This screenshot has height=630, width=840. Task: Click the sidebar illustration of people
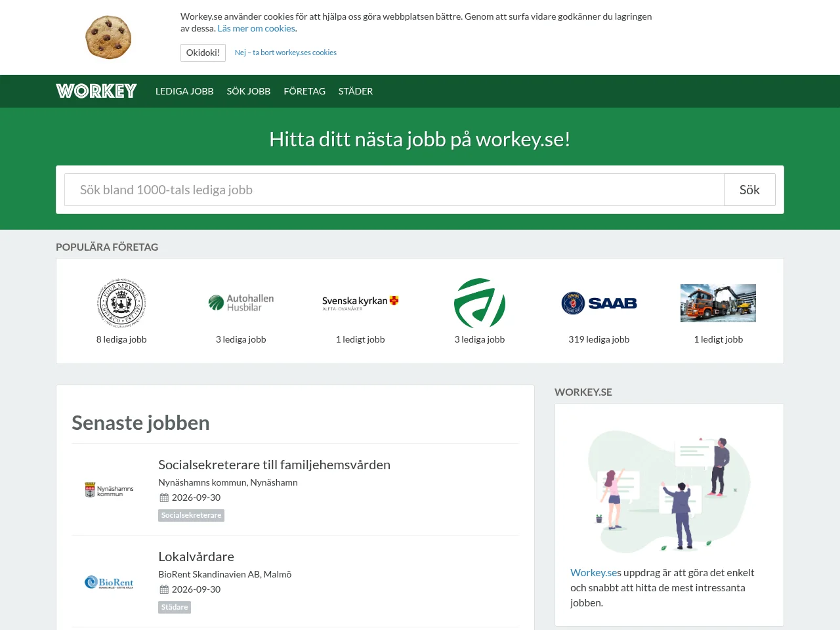click(x=669, y=491)
